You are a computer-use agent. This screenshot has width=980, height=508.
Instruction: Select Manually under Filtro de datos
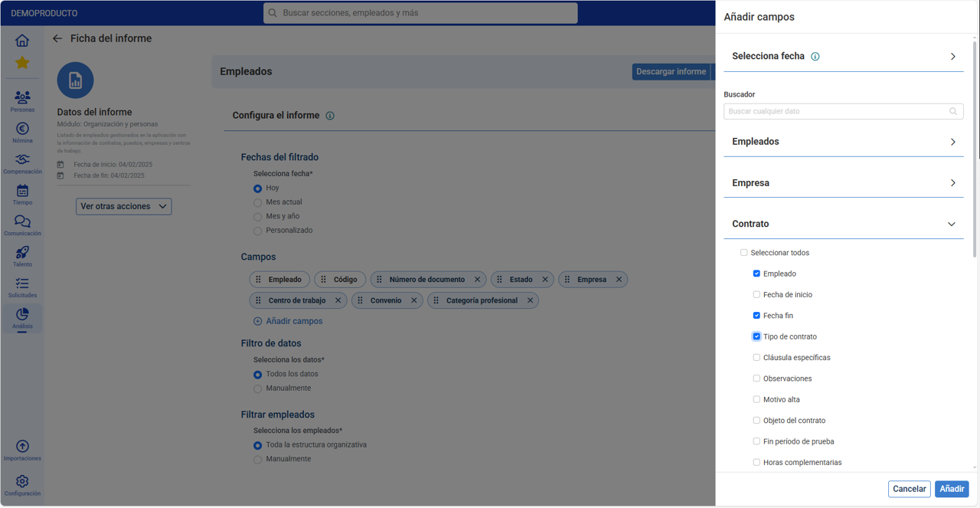coord(257,388)
